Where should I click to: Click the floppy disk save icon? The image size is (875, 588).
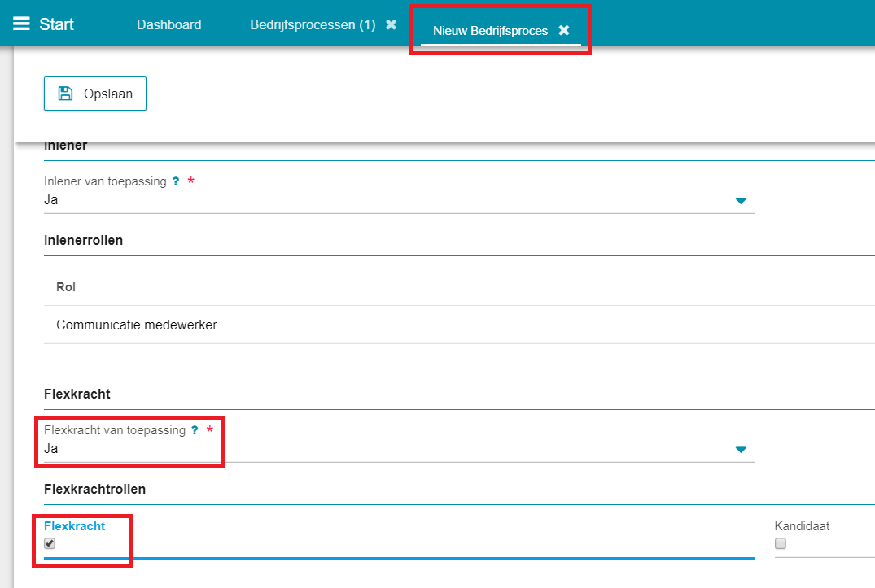[x=65, y=93]
